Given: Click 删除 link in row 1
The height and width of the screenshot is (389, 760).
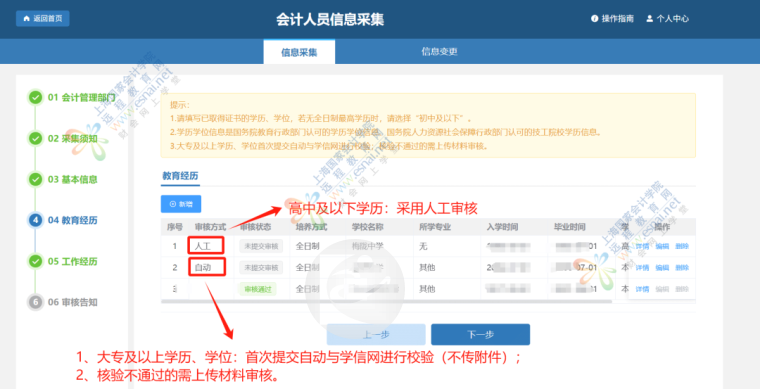Looking at the screenshot, I should click(x=682, y=246).
